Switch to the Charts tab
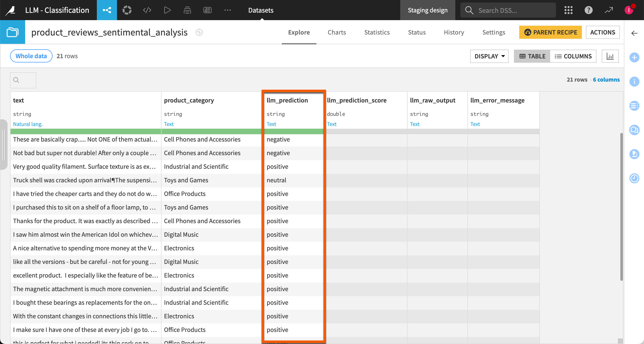 tap(337, 32)
